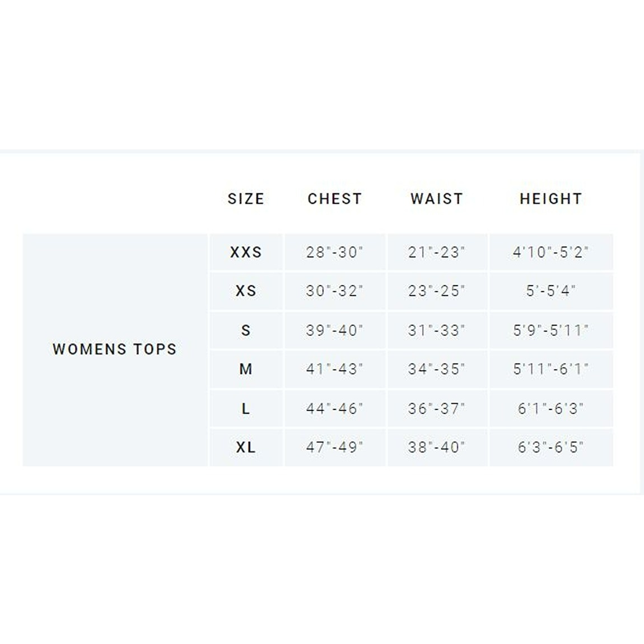This screenshot has width=644, height=644.
Task: Click the SIZE column header
Action: point(245,199)
